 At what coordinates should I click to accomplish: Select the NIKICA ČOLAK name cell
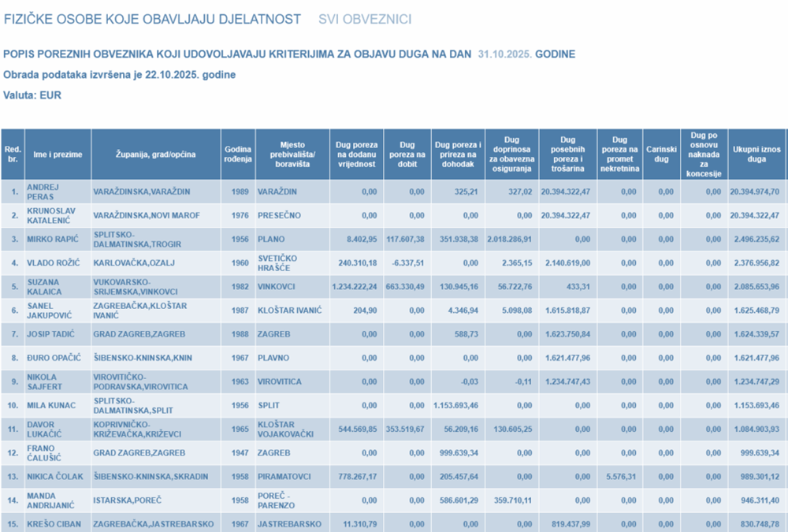(56, 478)
